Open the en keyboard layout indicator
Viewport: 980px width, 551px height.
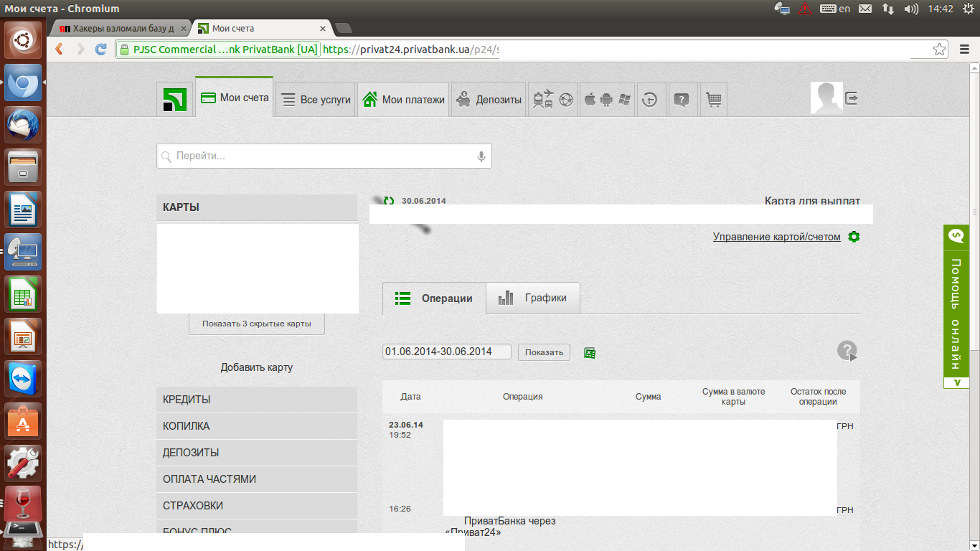tap(837, 9)
